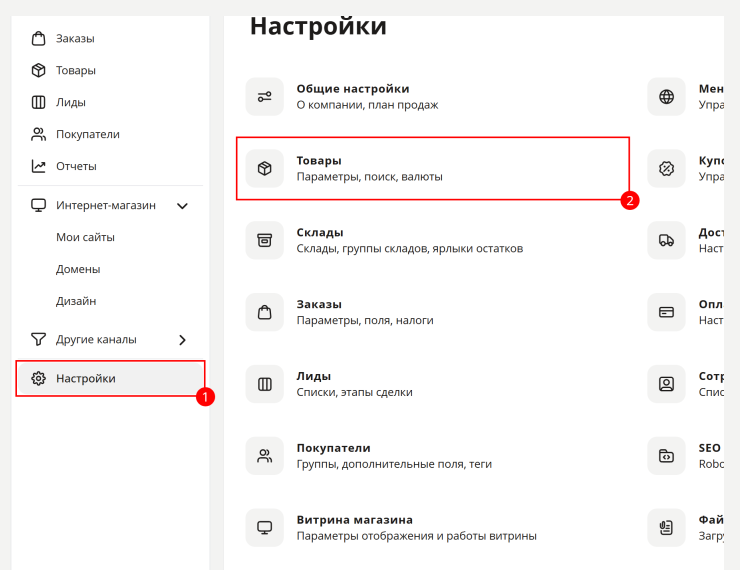This screenshot has width=740, height=570.
Task: Click the box icon of Товары settings
Action: pos(265,168)
